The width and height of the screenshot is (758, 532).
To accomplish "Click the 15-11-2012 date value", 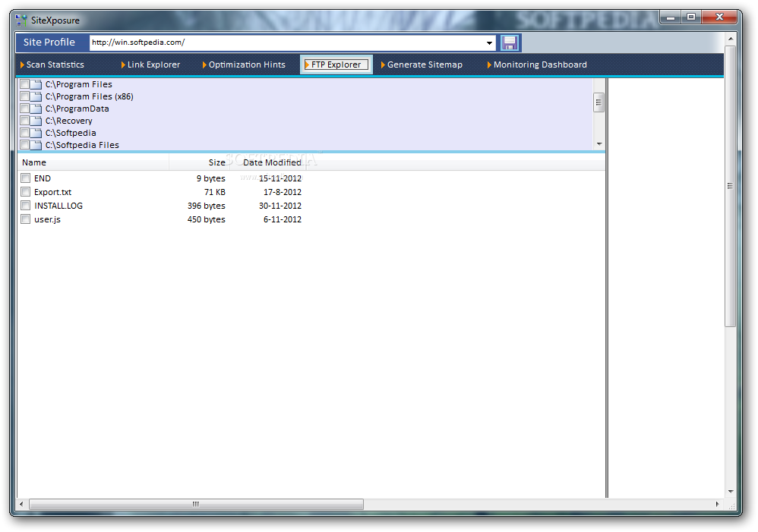I will [x=280, y=178].
